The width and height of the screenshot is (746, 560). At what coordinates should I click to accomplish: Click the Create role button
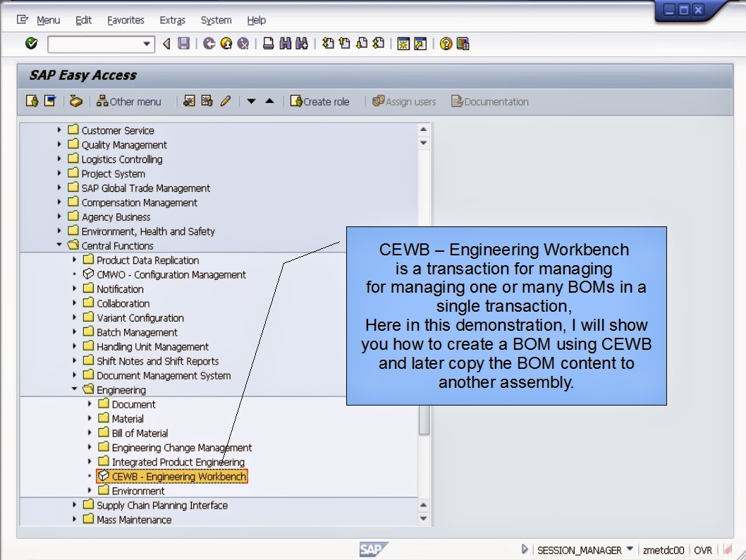point(321,102)
